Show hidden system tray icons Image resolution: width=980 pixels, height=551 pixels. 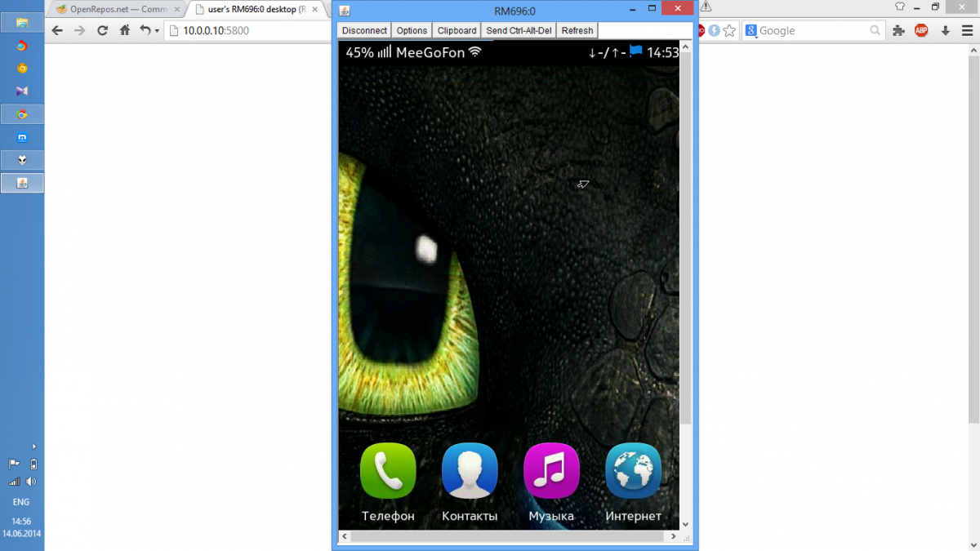[x=33, y=447]
